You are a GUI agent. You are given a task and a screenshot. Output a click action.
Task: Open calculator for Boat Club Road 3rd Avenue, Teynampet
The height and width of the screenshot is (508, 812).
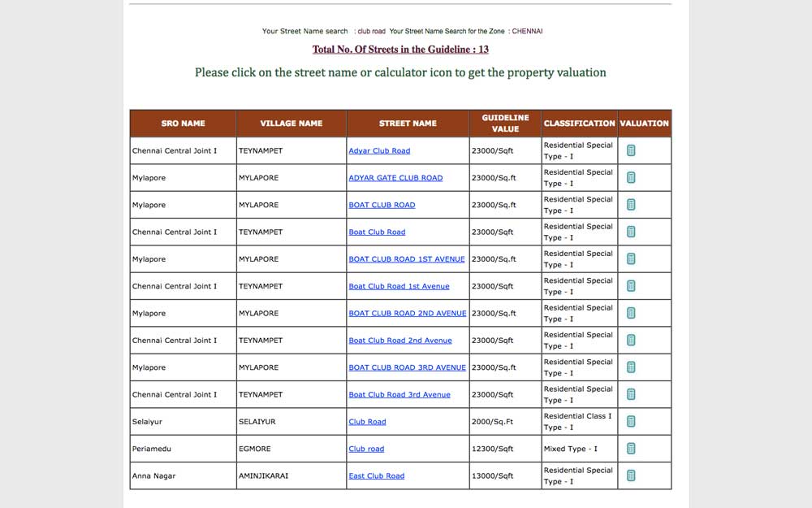tap(630, 394)
